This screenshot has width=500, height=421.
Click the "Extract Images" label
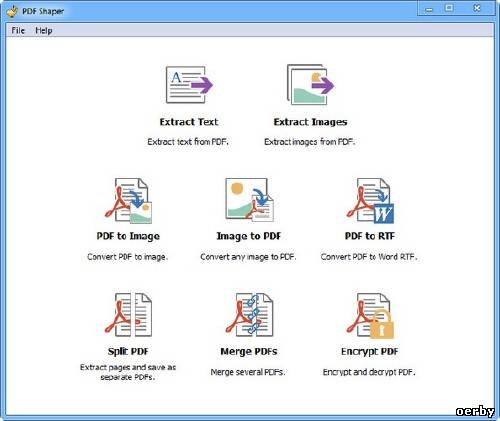[310, 122]
